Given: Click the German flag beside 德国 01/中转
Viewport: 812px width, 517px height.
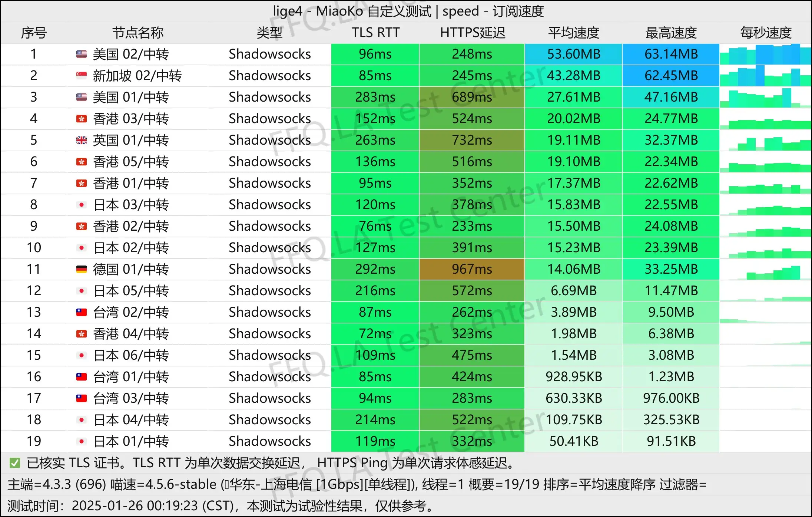Looking at the screenshot, I should tap(81, 269).
